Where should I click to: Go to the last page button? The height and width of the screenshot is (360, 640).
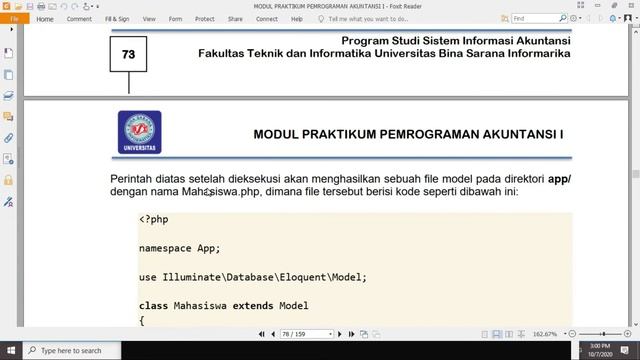351,334
